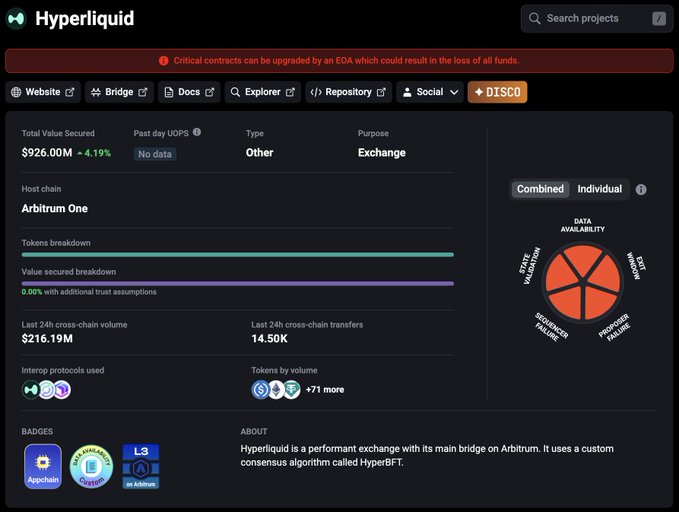Click the green Tokens breakdown bar

tap(238, 255)
